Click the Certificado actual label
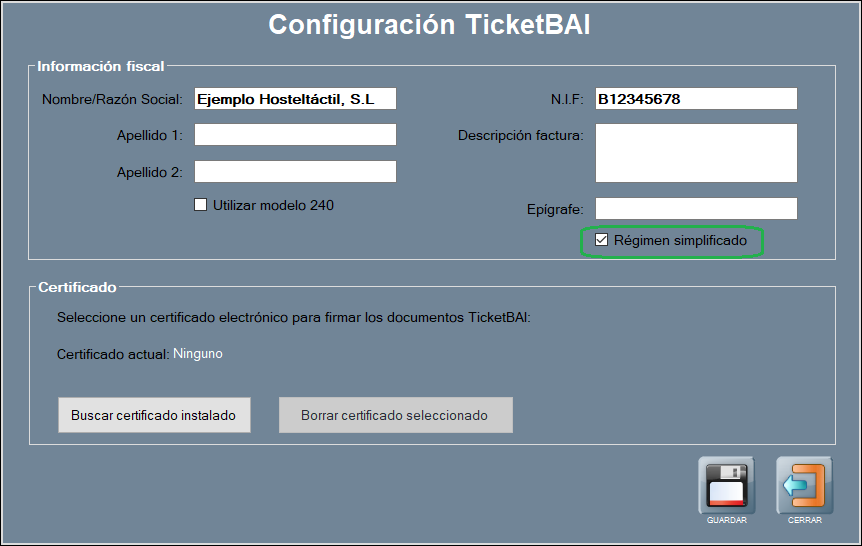The height and width of the screenshot is (546, 862). [x=113, y=354]
